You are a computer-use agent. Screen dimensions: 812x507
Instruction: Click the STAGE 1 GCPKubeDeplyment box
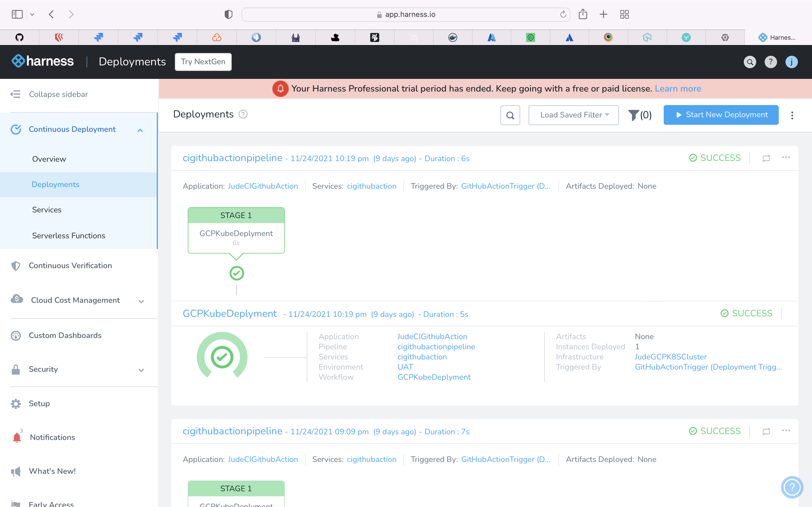[x=236, y=230]
